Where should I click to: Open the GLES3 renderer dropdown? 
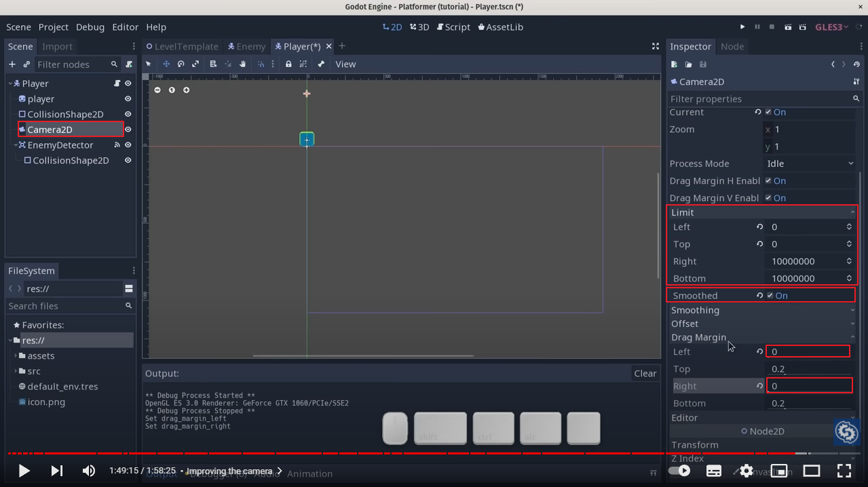[832, 27]
